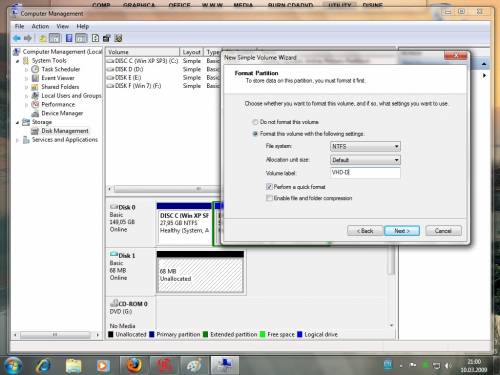This screenshot has width=500, height=375.
Task: Open Internet Explorer from the taskbar
Action: tap(44, 366)
